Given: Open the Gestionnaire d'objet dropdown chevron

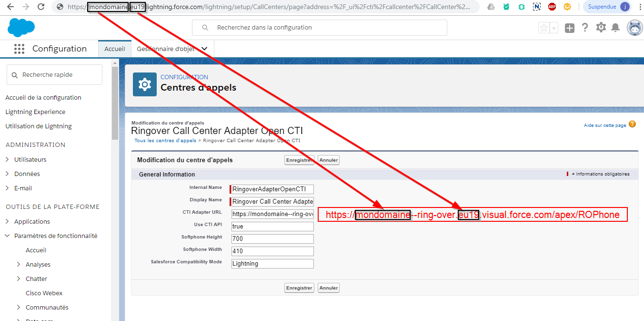Looking at the screenshot, I should [204, 49].
